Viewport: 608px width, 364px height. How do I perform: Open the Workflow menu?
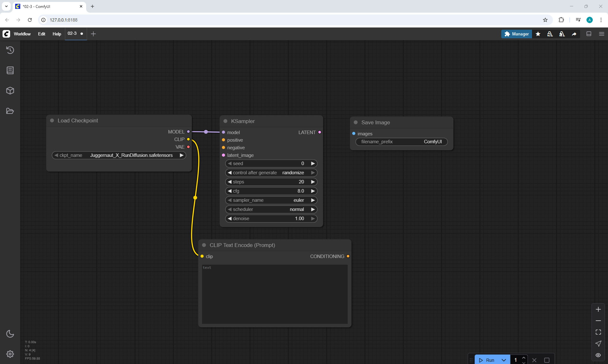click(22, 34)
